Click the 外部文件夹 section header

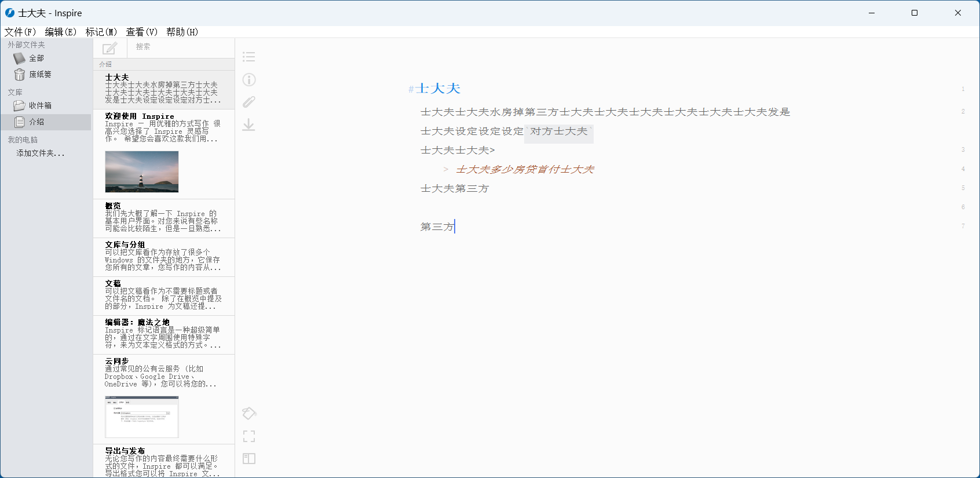pyautogui.click(x=26, y=45)
